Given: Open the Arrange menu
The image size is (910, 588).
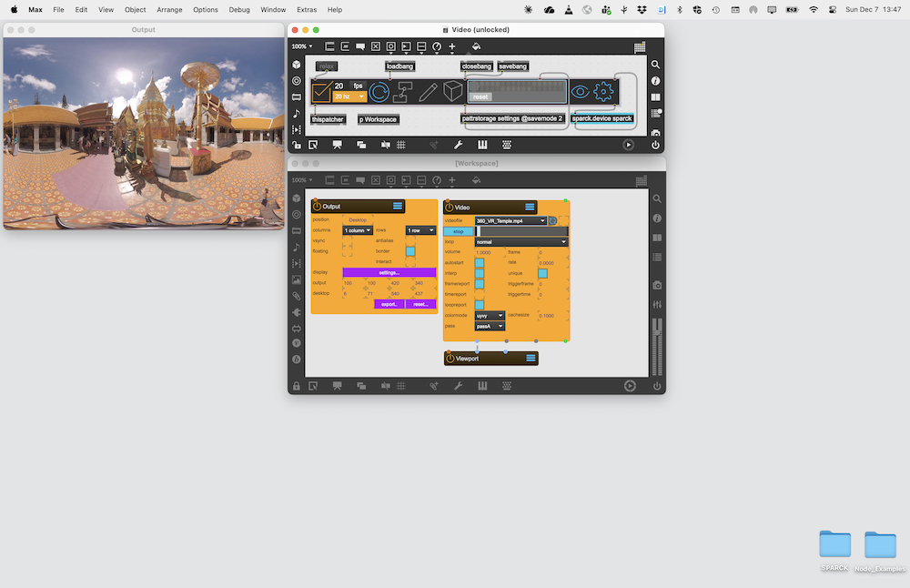Looking at the screenshot, I should click(169, 9).
